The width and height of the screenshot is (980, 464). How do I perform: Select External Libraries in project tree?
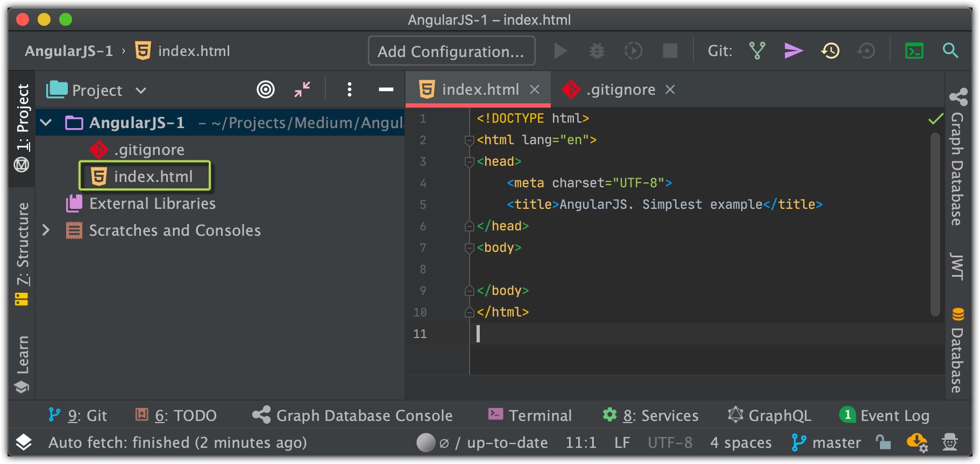tap(141, 203)
